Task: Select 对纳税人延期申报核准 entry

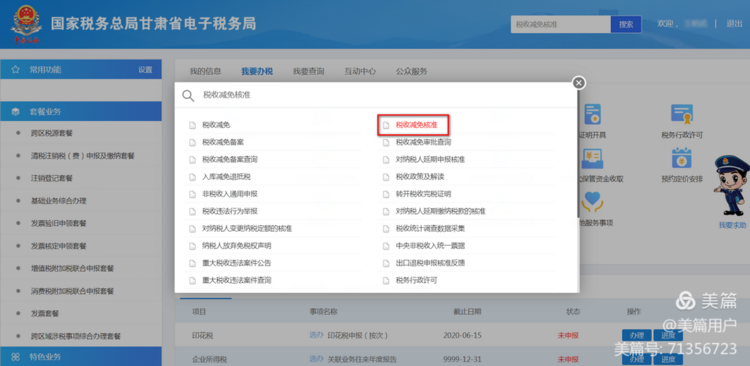Action: pyautogui.click(x=430, y=159)
